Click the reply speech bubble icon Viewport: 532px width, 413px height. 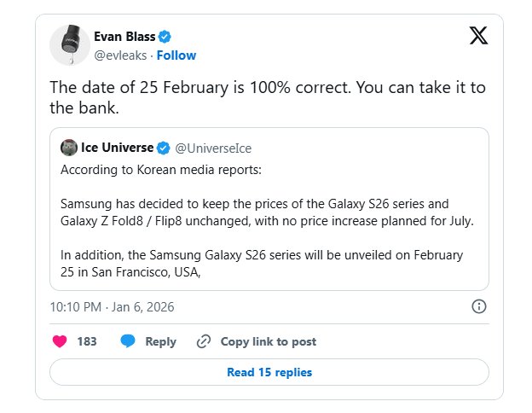pyautogui.click(x=127, y=341)
